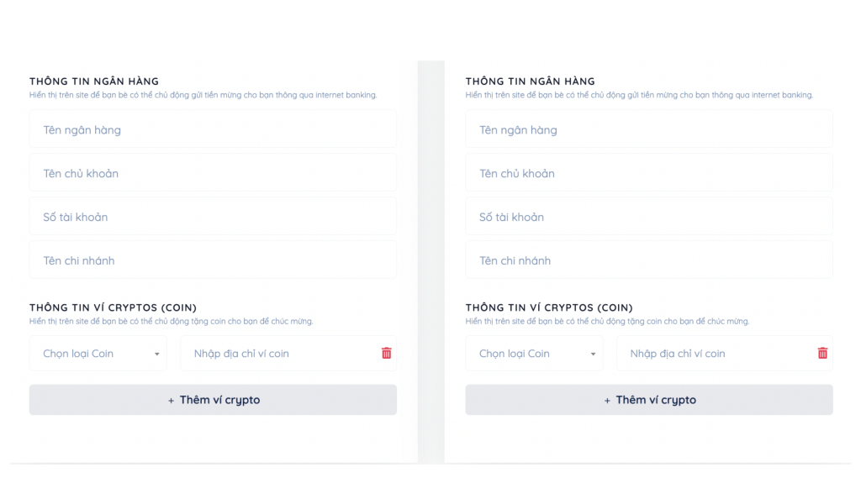The image size is (861, 504).
Task: Focus the right Tên ngân hàng field
Action: pyautogui.click(x=648, y=130)
